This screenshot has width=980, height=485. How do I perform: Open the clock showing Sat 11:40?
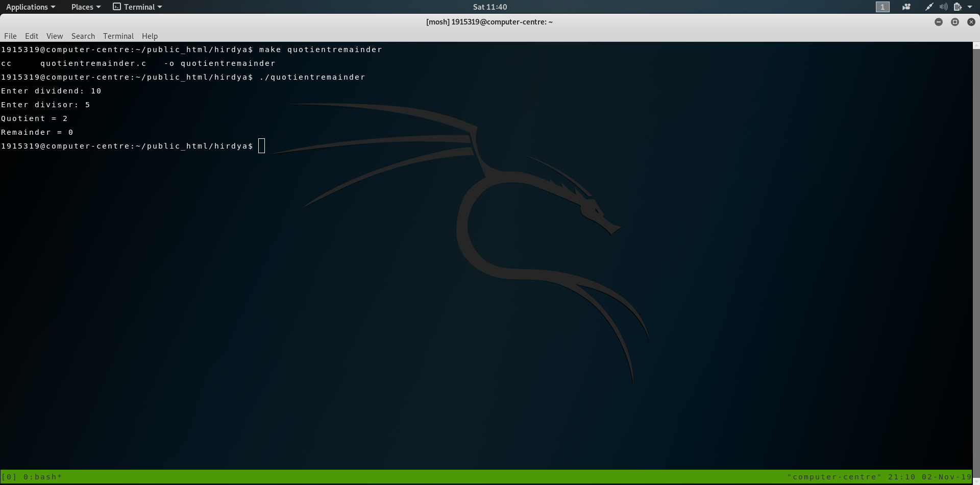pyautogui.click(x=490, y=7)
